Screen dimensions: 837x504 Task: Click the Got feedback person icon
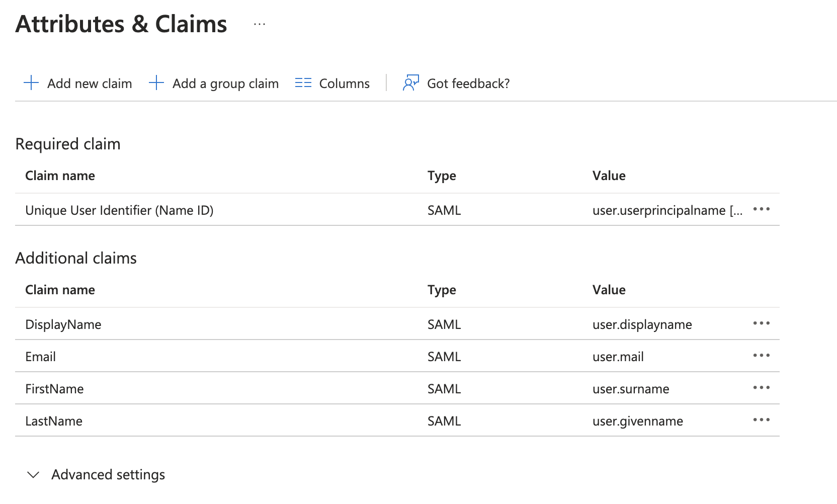[x=410, y=83]
